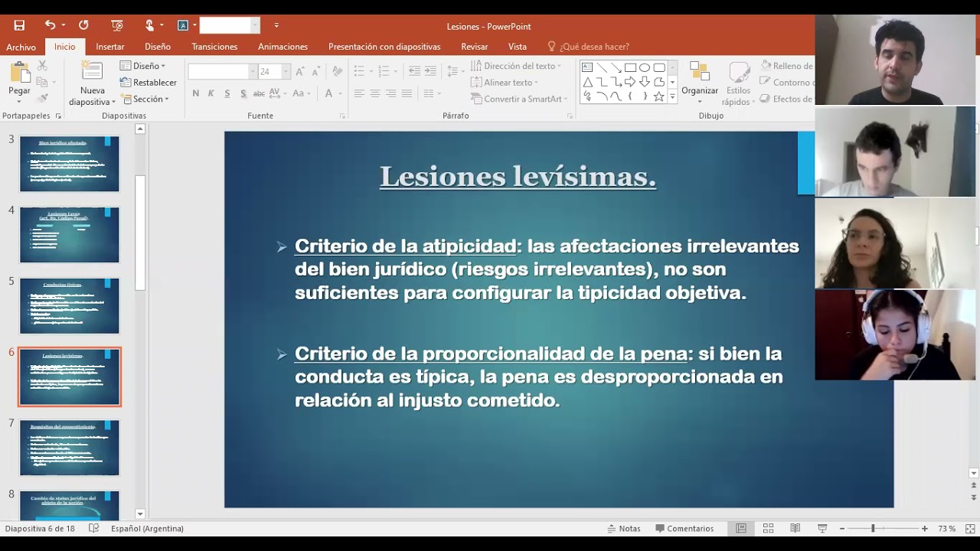The image size is (980, 551).
Task: Click Center text alignment icon
Action: [375, 93]
